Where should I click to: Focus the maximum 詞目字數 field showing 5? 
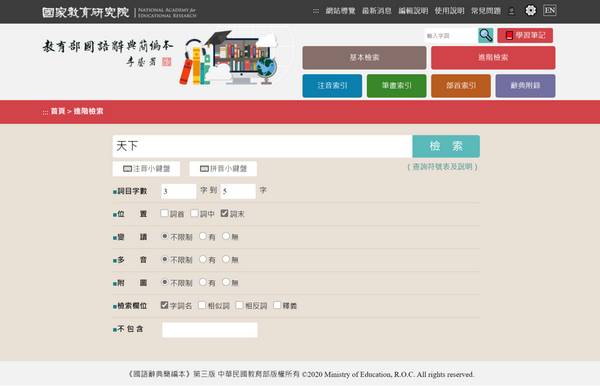pos(238,191)
